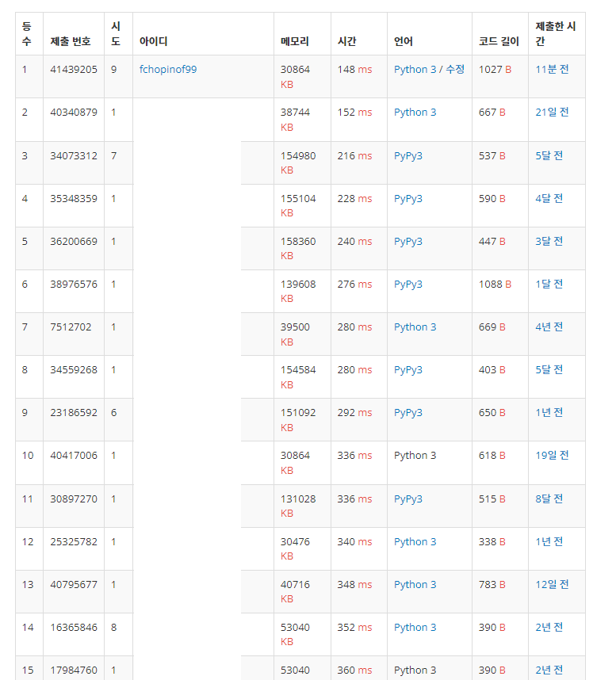Select the 38744 KB memory value
Screen dimensions: 616x680
point(295,120)
